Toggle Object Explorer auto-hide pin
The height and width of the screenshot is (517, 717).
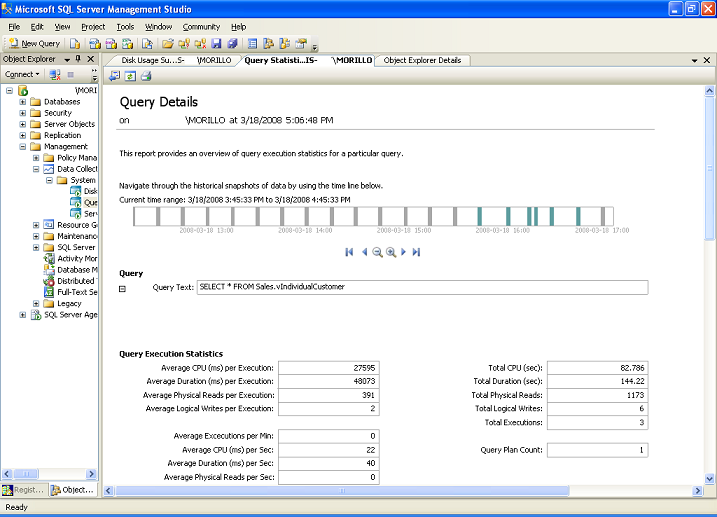[x=78, y=59]
